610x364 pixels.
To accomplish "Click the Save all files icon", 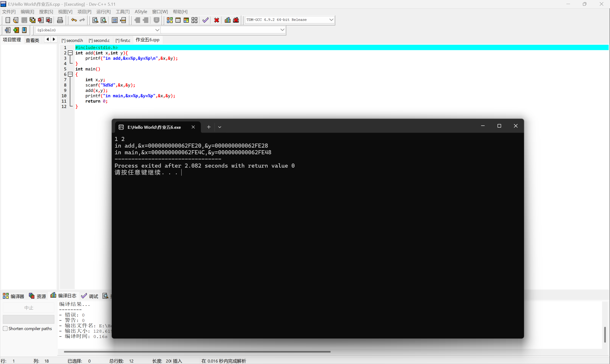I will point(32,20).
